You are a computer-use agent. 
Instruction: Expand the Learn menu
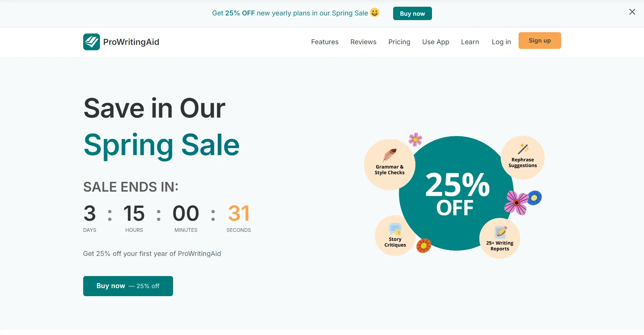470,42
